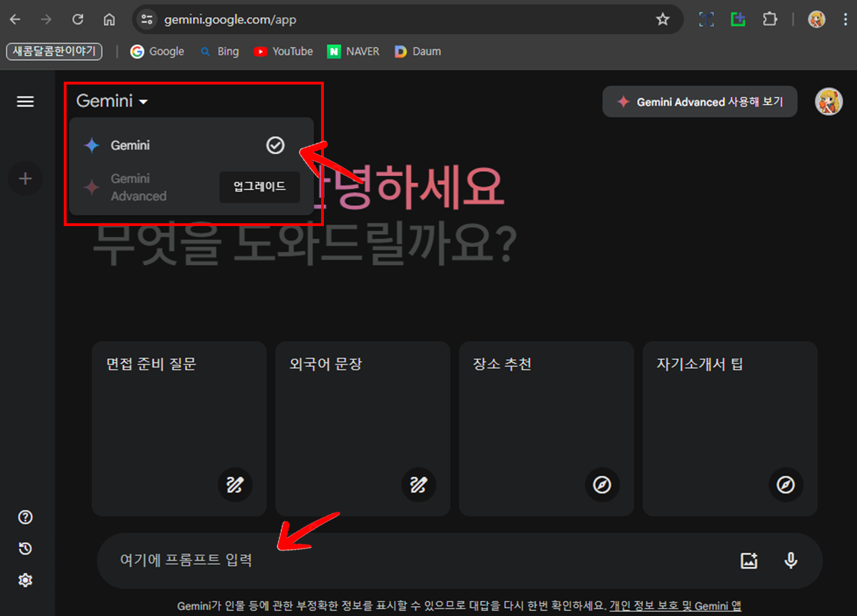857x616 pixels.
Task: Open the 새콤달콤한이야기 bookmark
Action: tap(54, 51)
